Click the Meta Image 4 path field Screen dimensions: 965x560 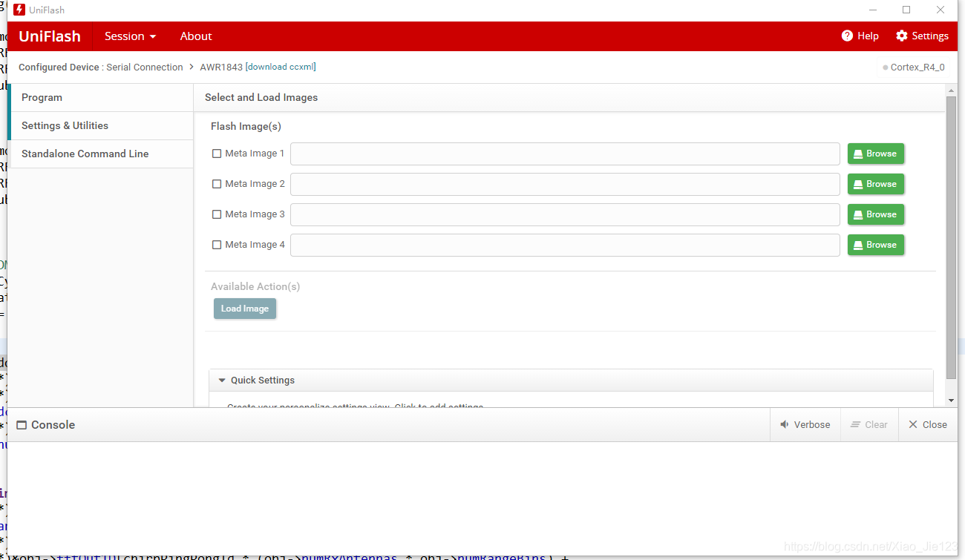tap(565, 245)
